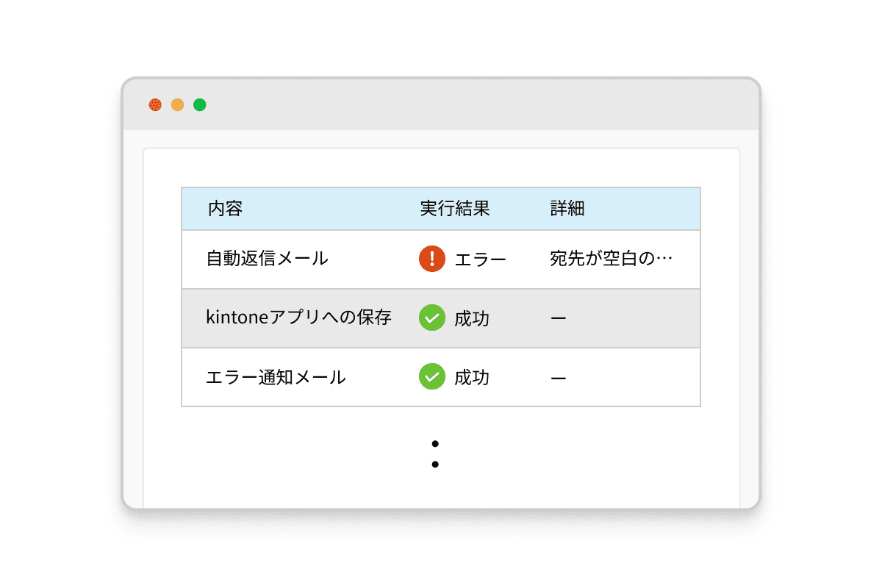This screenshot has height=588, width=882.
Task: Click the green traffic light window dot
Action: (x=200, y=104)
